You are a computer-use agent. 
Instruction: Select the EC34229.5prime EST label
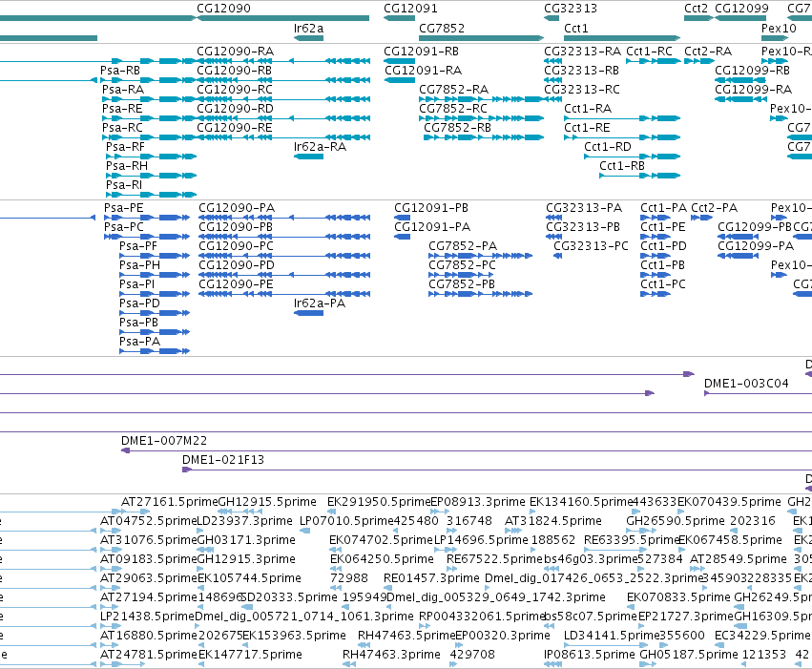tap(762, 636)
